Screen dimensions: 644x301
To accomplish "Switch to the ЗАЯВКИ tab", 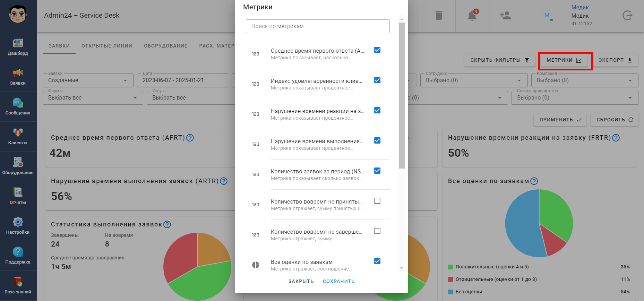I will (x=59, y=46).
